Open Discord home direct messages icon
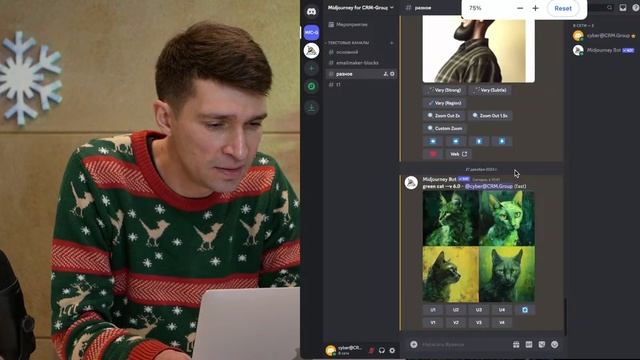The height and width of the screenshot is (360, 640). click(x=311, y=11)
